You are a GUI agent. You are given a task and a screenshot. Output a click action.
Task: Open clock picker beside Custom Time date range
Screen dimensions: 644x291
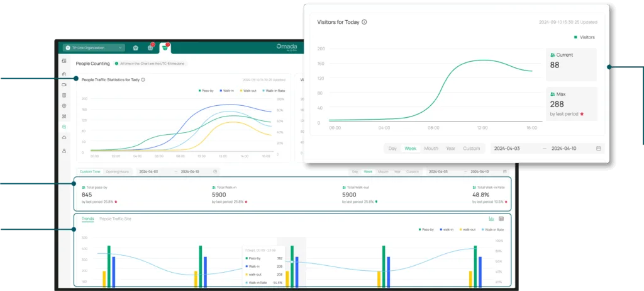(216, 171)
